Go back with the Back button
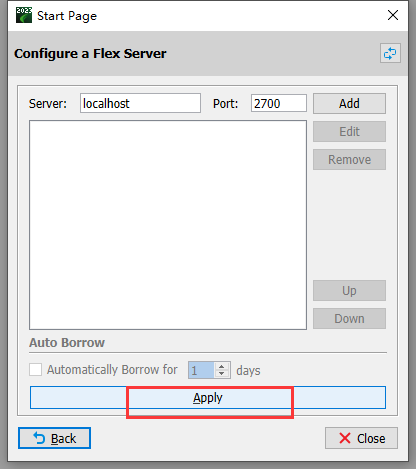This screenshot has width=416, height=469. (x=54, y=438)
